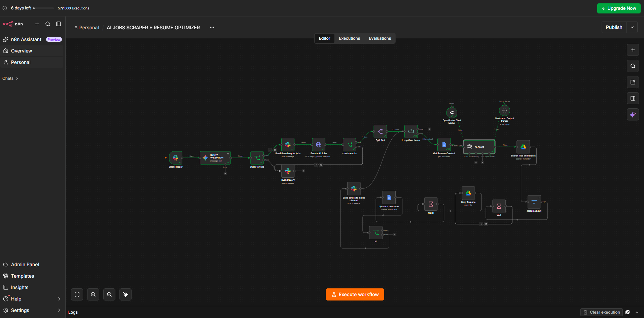Click the tidy up workflow button

pos(126,294)
